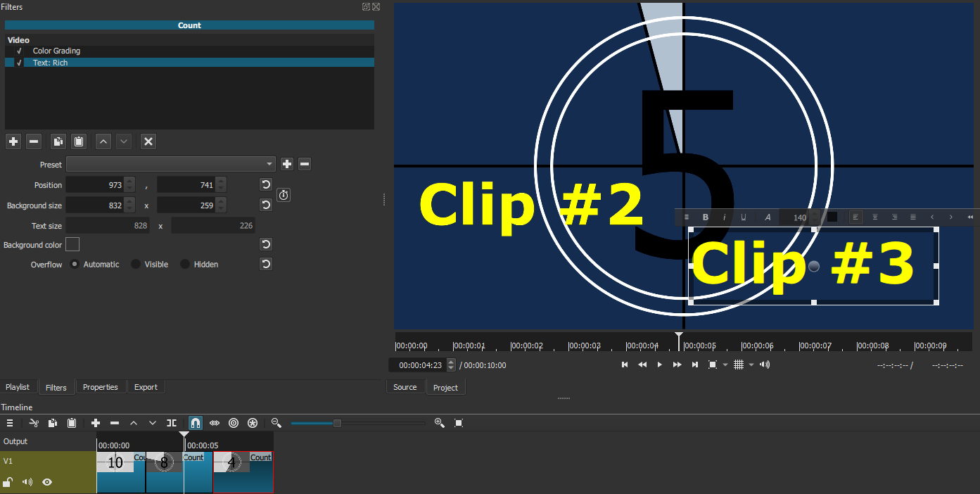Open the Project tab above the timeline
The image size is (980, 494).
(445, 386)
